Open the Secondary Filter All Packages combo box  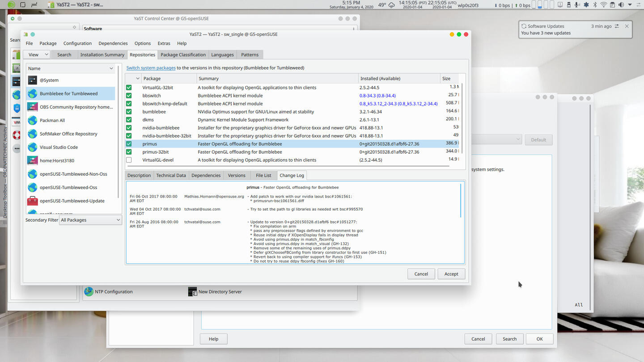pos(91,220)
